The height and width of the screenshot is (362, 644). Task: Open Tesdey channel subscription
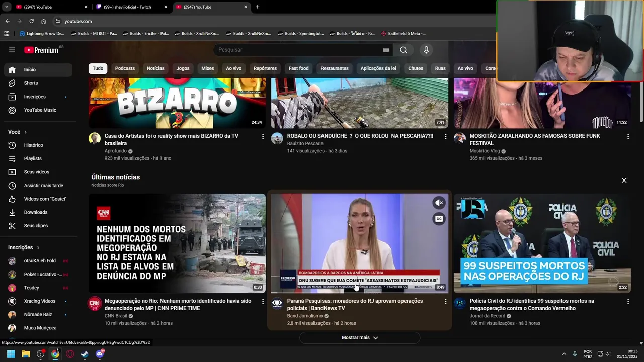click(x=38, y=288)
